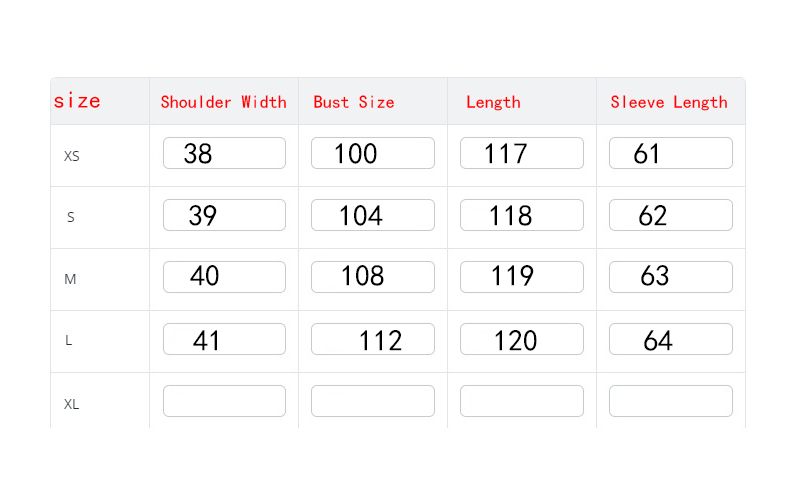Click the S Shoulder Width field showing 39
The height and width of the screenshot is (497, 800).
(224, 215)
